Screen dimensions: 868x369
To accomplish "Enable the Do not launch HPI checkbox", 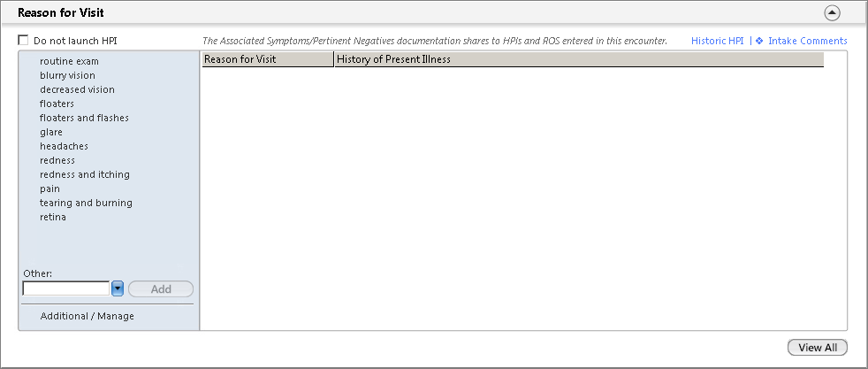I will [23, 40].
